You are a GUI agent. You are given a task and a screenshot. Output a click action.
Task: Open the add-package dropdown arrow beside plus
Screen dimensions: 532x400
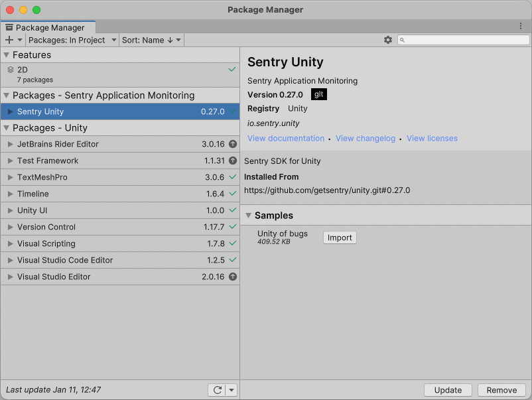tap(20, 40)
